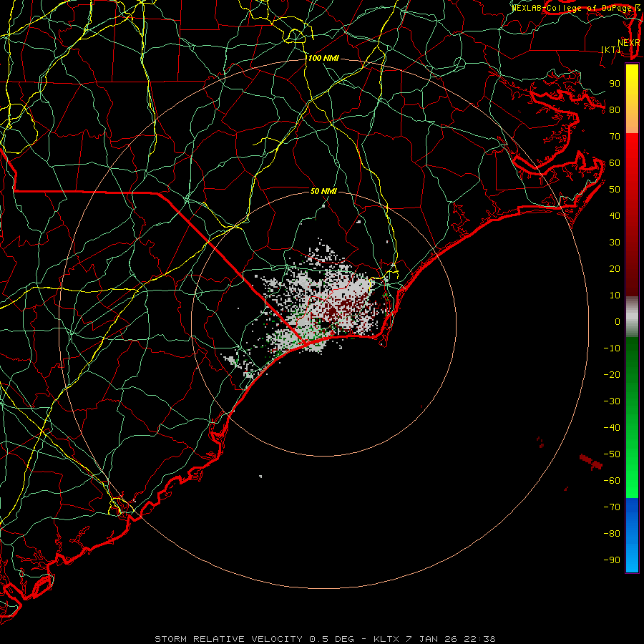This screenshot has height=644, width=644.
Task: Pick the blue segment at the color bar bottom
Action: tap(632, 535)
